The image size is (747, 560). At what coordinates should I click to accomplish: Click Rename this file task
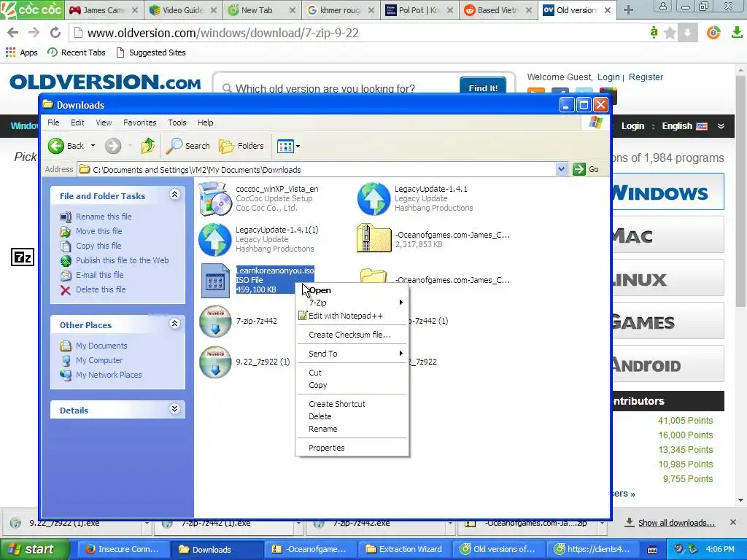pos(104,217)
